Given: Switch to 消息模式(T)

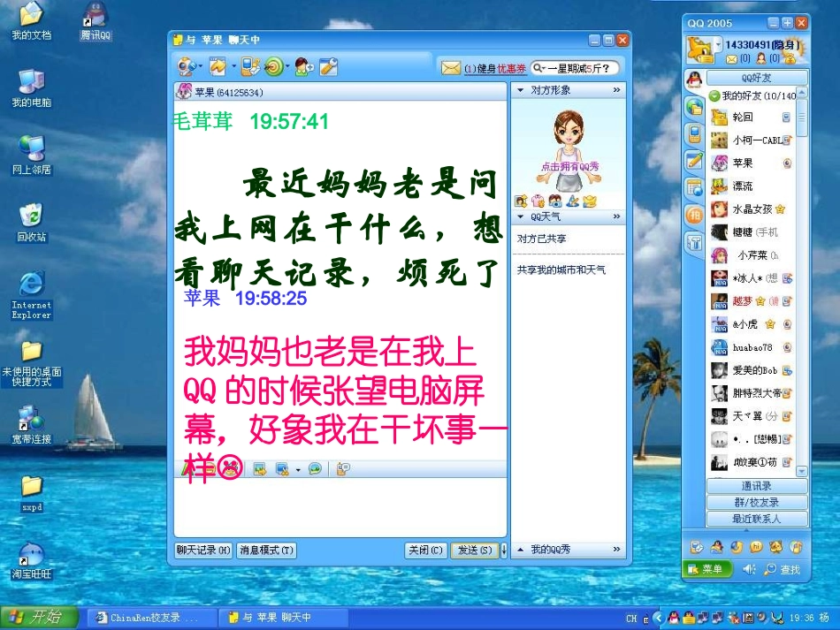Looking at the screenshot, I should pos(266,550).
